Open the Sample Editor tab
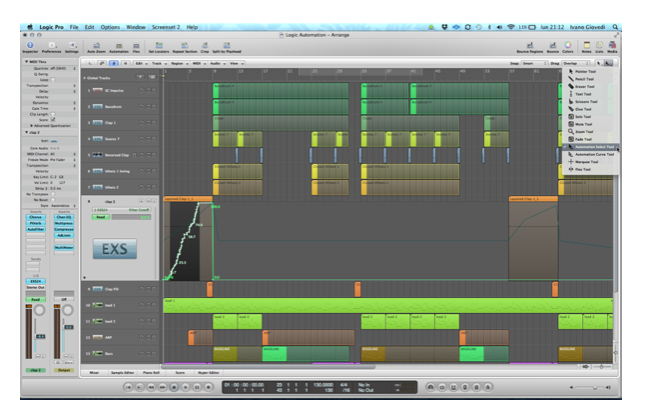This screenshot has width=653, height=420. click(x=122, y=373)
